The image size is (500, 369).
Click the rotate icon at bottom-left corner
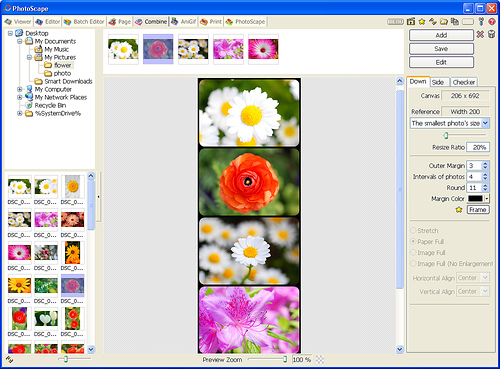click(x=9, y=359)
